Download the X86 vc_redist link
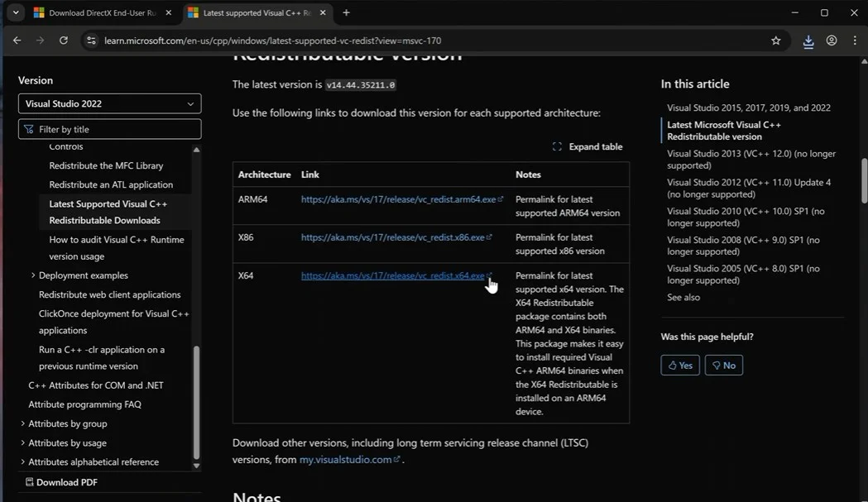The height and width of the screenshot is (502, 868). [x=392, y=237]
